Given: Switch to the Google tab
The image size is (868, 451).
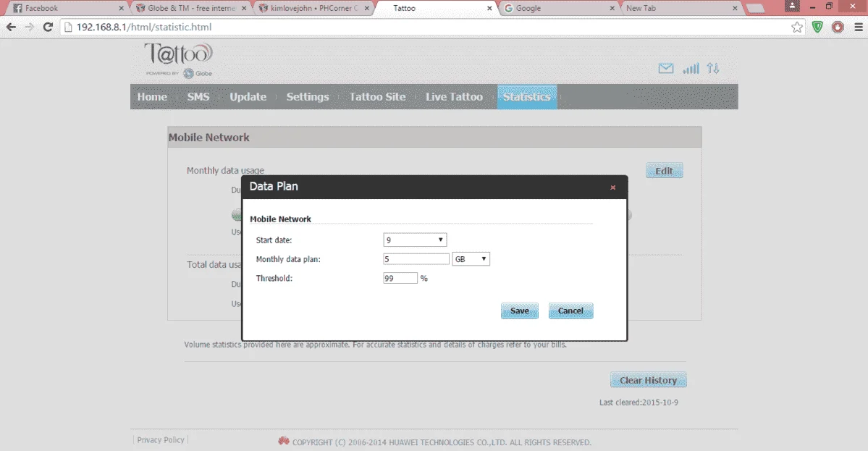Looking at the screenshot, I should [559, 8].
